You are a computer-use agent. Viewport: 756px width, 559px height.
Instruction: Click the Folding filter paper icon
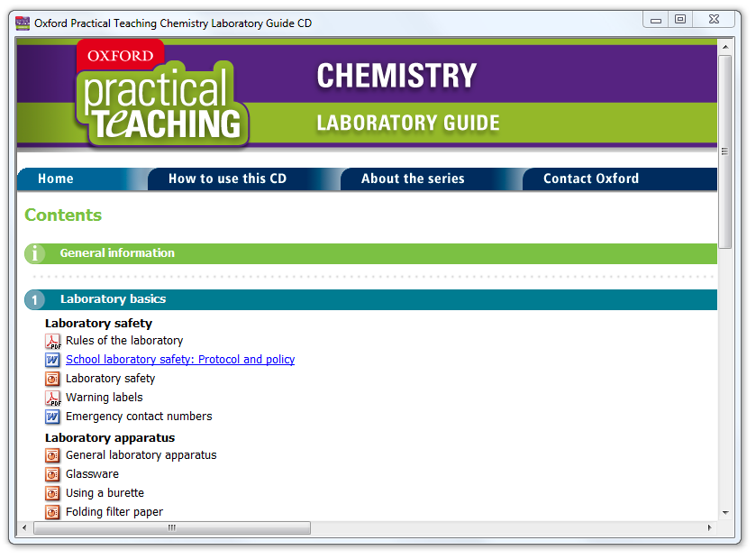(x=52, y=512)
